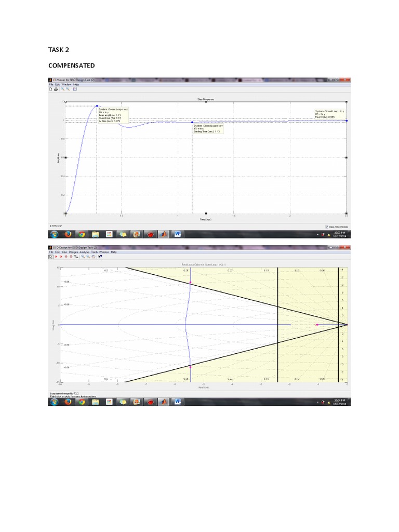The image size is (399, 532).
Task: Click Print icon in LTI Viewer toolbar
Action: (x=56, y=89)
